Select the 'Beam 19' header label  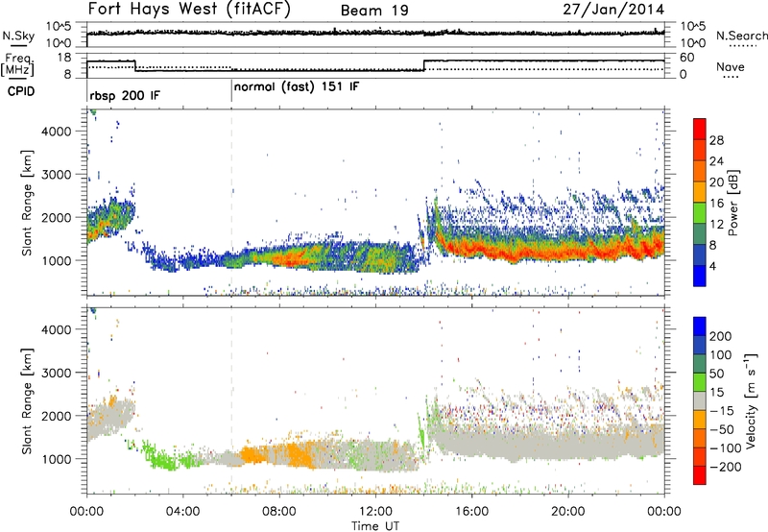pos(374,11)
